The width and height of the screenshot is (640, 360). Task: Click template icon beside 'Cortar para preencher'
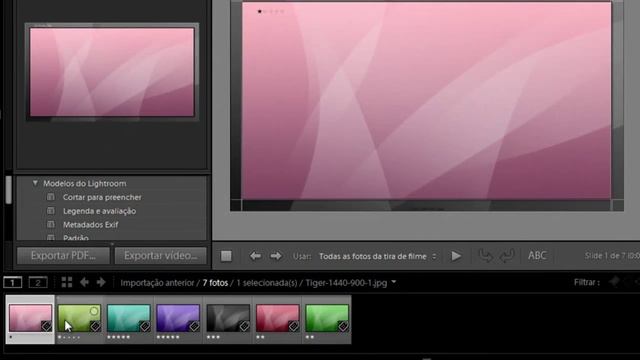(51, 197)
